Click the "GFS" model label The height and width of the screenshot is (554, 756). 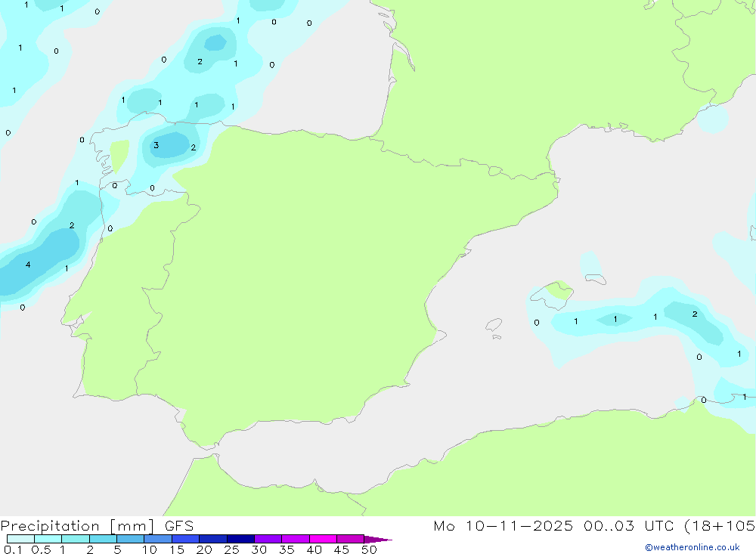pyautogui.click(x=179, y=526)
